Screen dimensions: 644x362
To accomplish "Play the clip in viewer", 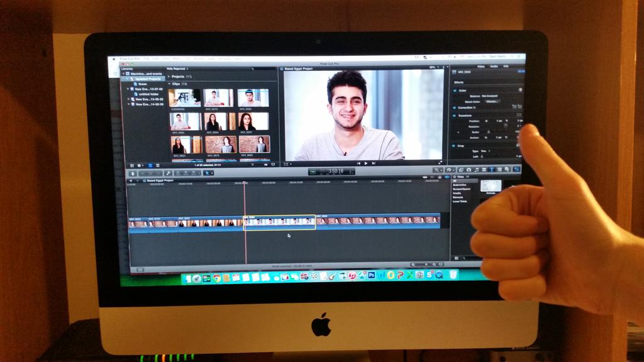I will [366, 163].
